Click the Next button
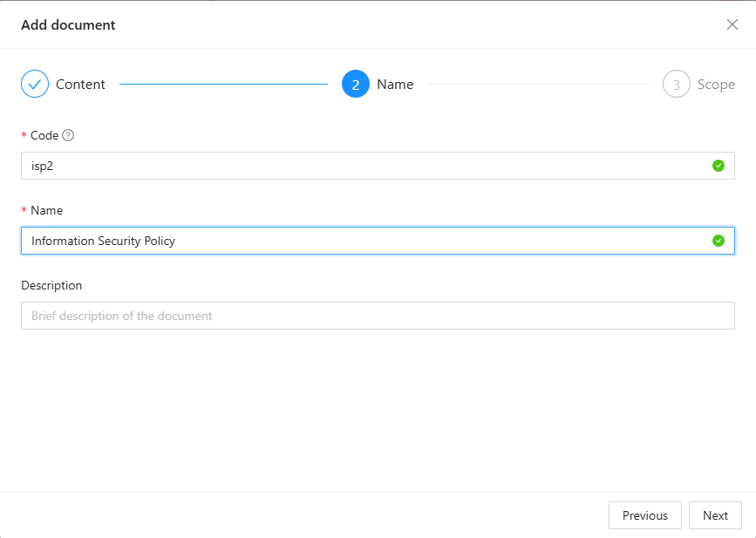The width and height of the screenshot is (756, 538). click(715, 515)
